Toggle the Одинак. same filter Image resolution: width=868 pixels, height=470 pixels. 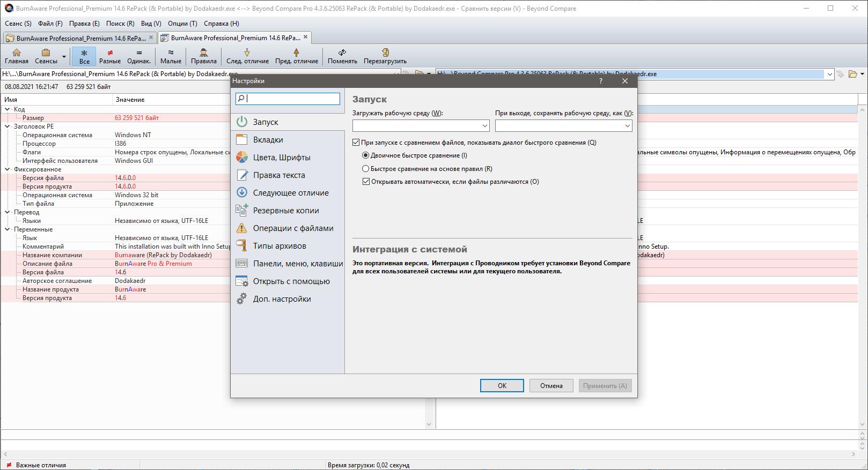(139, 56)
